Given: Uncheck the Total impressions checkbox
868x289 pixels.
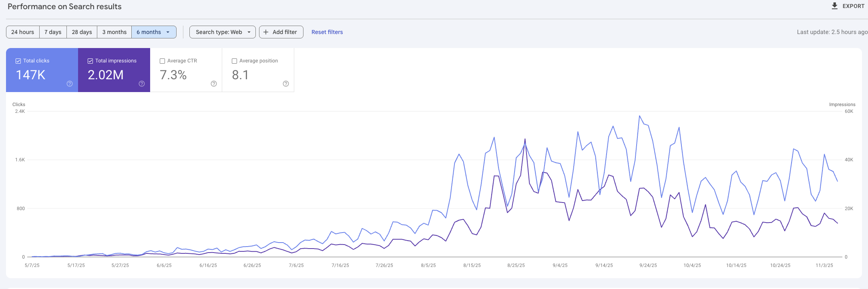Looking at the screenshot, I should tap(90, 61).
